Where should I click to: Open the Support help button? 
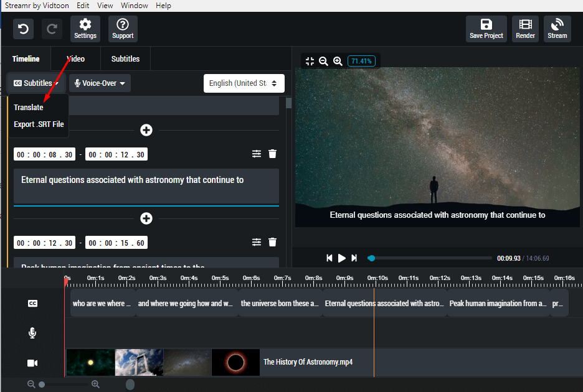click(123, 29)
